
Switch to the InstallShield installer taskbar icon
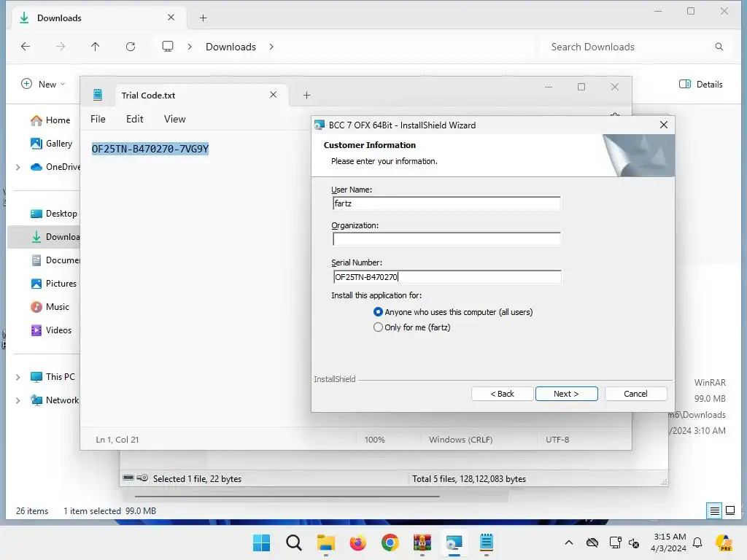pyautogui.click(x=454, y=542)
